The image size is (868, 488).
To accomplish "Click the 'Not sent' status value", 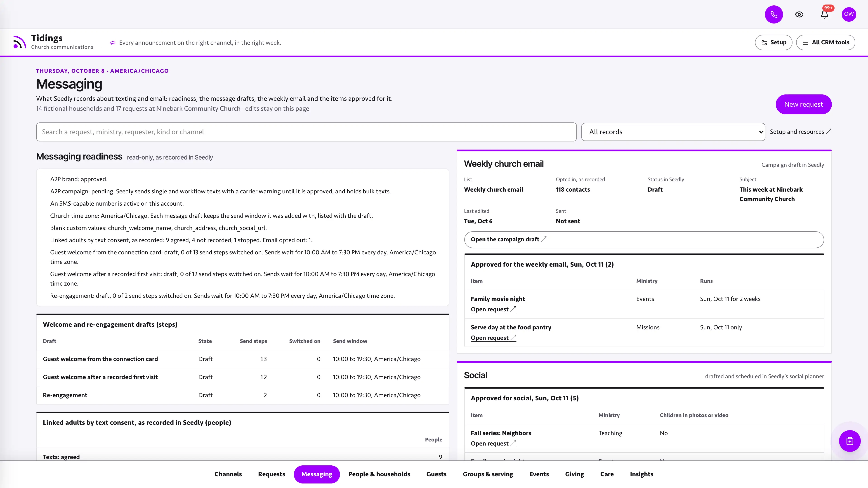I will pos(568,221).
